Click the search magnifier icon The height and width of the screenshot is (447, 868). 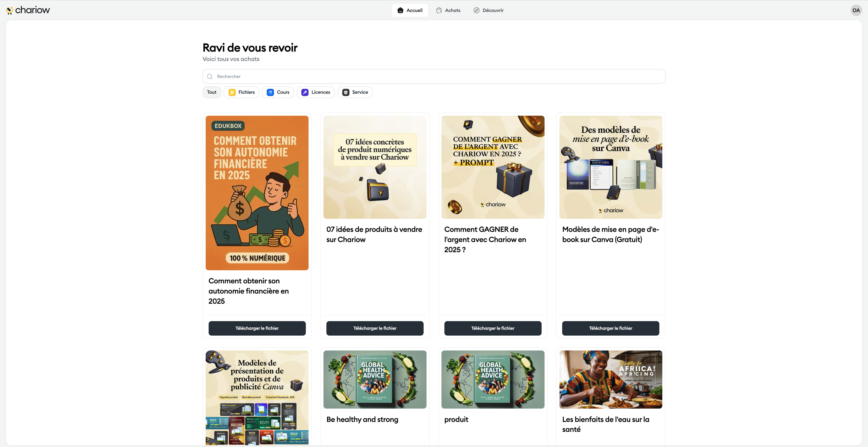pos(210,76)
